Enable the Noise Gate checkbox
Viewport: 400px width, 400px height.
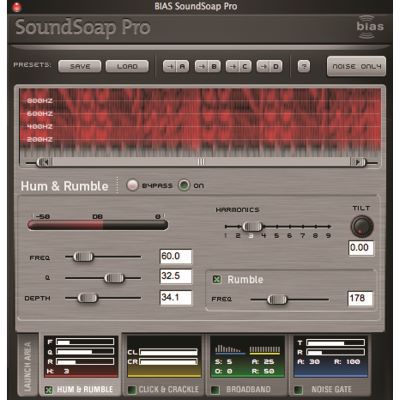tap(298, 390)
